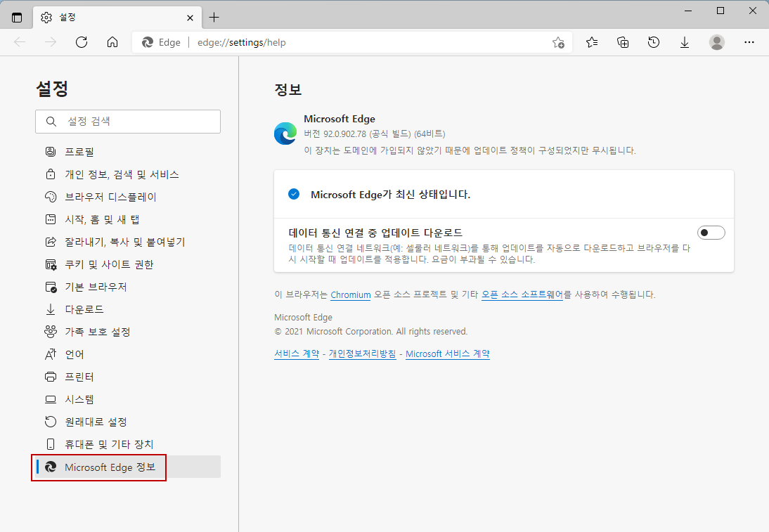Image resolution: width=769 pixels, height=532 pixels.
Task: Open 개인 정보, 검색 및 서비스 section
Action: pos(128,174)
